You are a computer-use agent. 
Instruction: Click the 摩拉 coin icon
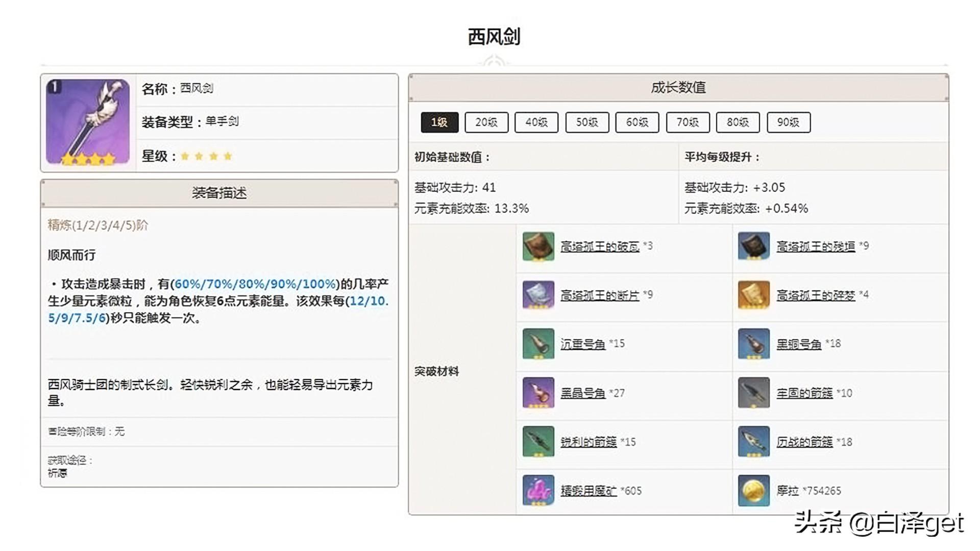[753, 490]
